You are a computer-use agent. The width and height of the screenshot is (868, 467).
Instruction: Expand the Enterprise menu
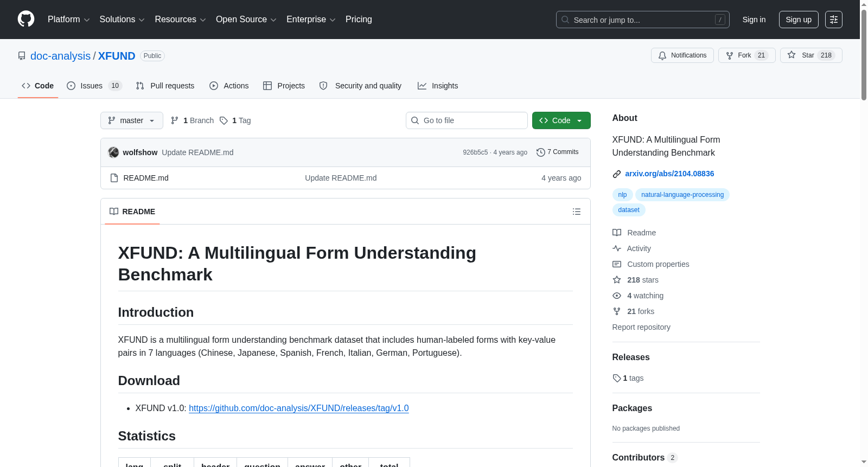tap(311, 20)
